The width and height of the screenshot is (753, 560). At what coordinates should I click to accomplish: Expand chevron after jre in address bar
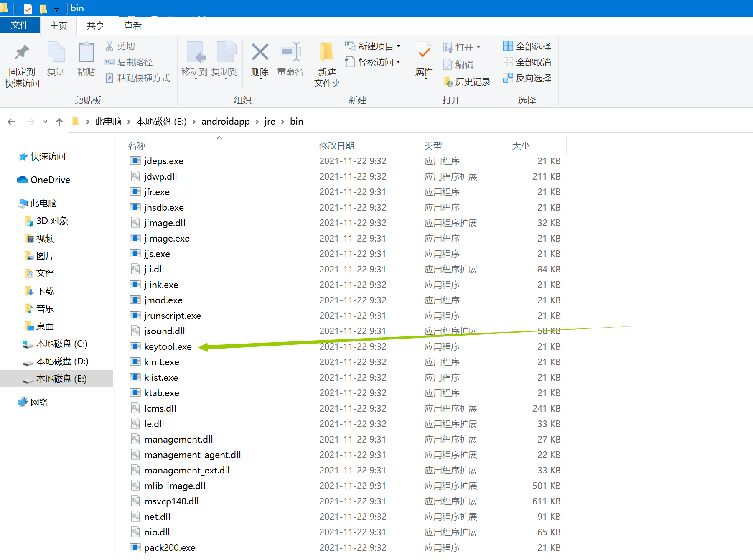pos(283,122)
